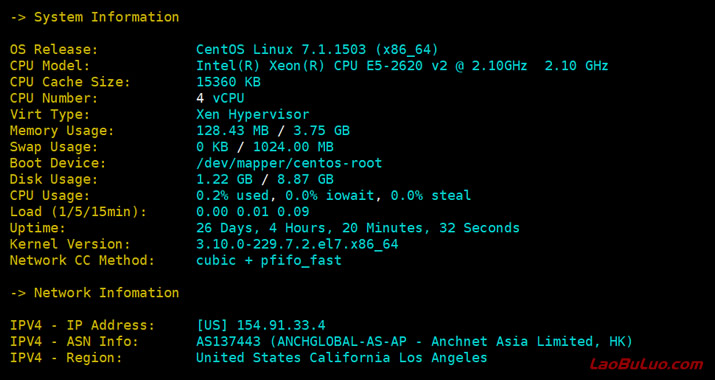Click the path '/dev/mapper/centos-root'
The height and width of the screenshot is (380, 715).
[x=289, y=163]
